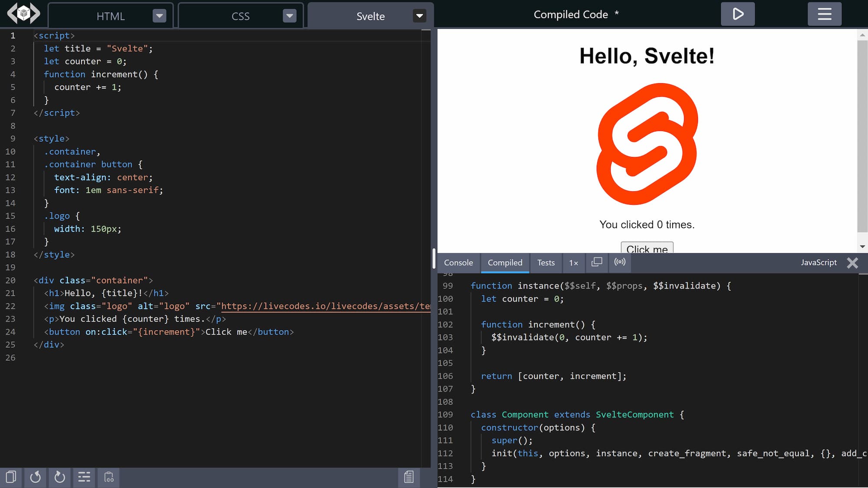The image size is (868, 488).
Task: Cycle the console zoom level from 1x
Action: coord(573,263)
